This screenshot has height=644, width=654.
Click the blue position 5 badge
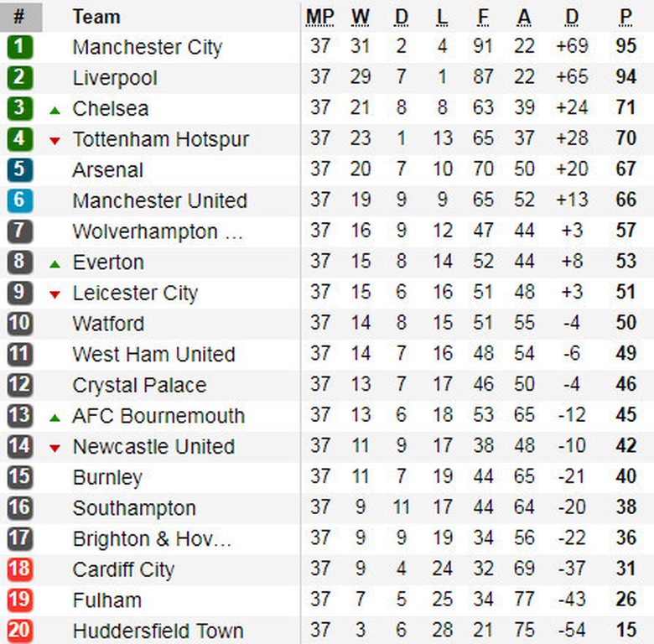pyautogui.click(x=20, y=170)
